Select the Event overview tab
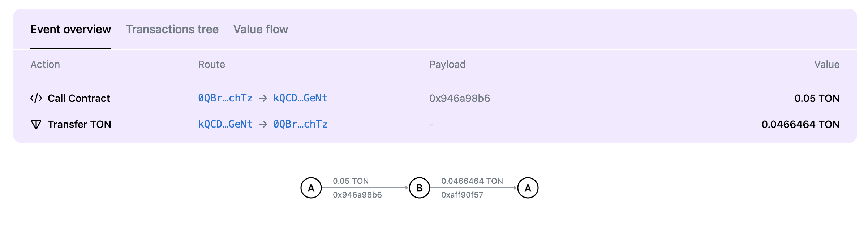 click(x=71, y=29)
